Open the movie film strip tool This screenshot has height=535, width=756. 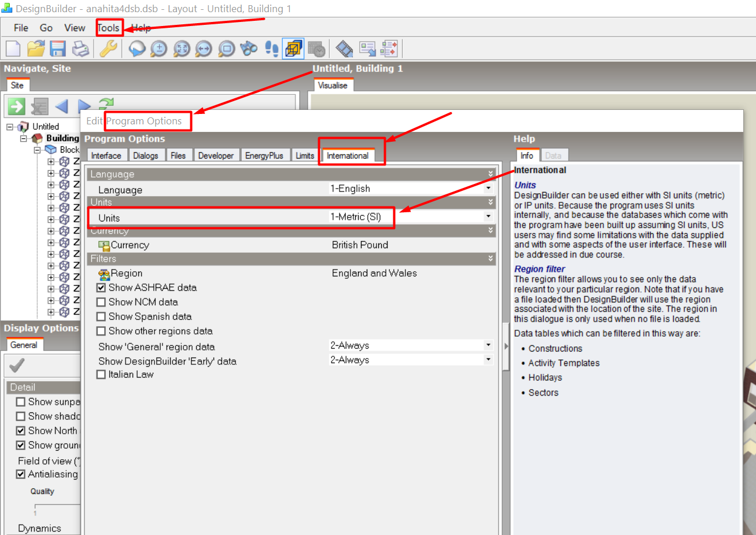point(344,49)
